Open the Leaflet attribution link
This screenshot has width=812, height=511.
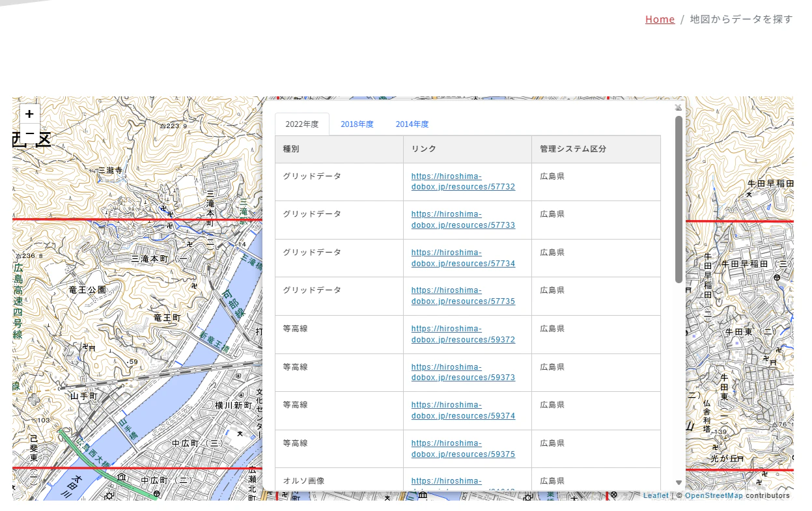coord(656,496)
